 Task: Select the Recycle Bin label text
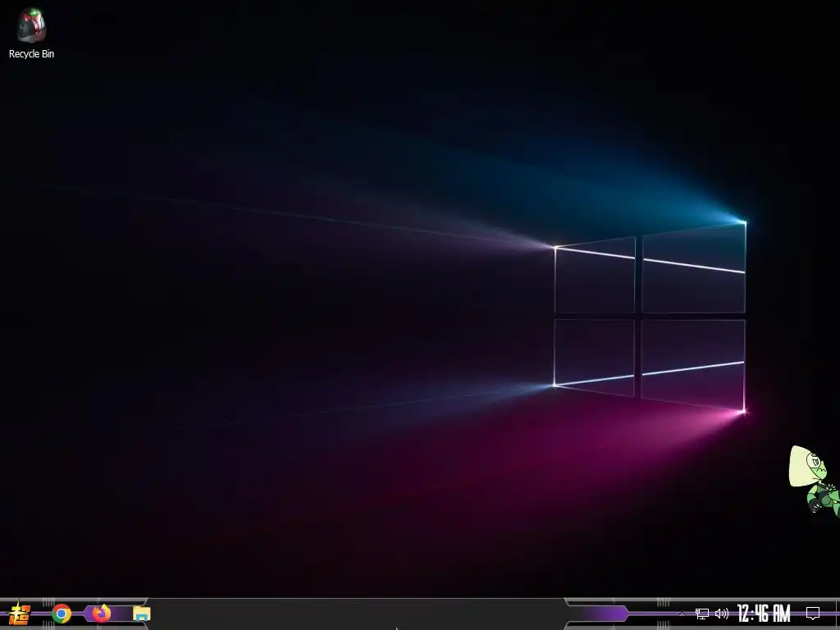point(32,53)
